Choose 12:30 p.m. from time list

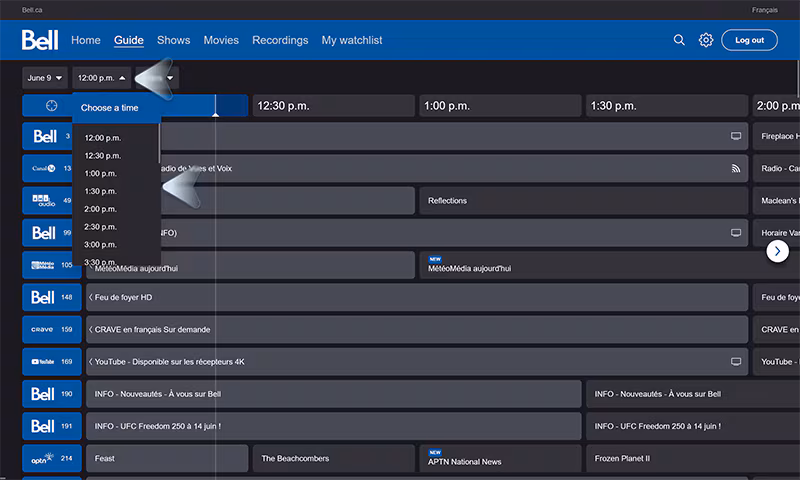(103, 156)
